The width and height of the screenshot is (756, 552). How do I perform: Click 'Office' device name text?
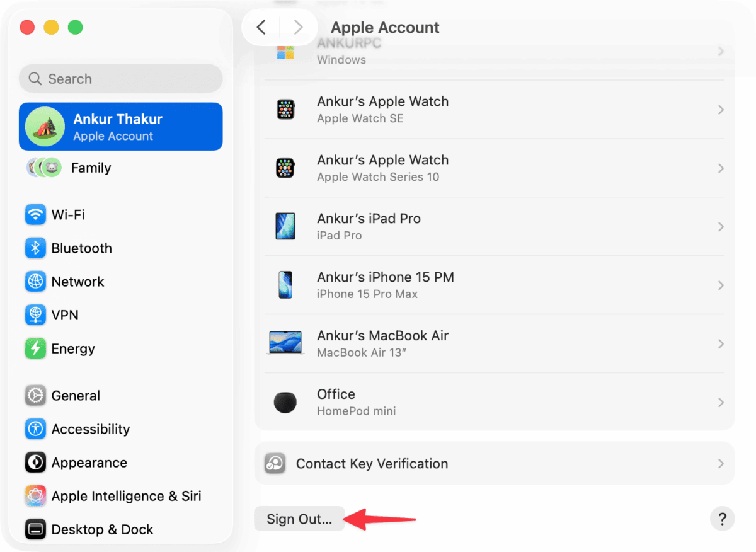pyautogui.click(x=336, y=394)
